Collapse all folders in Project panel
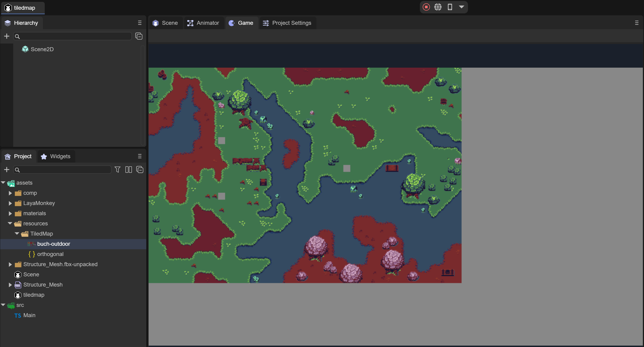The height and width of the screenshot is (347, 644). point(140,170)
